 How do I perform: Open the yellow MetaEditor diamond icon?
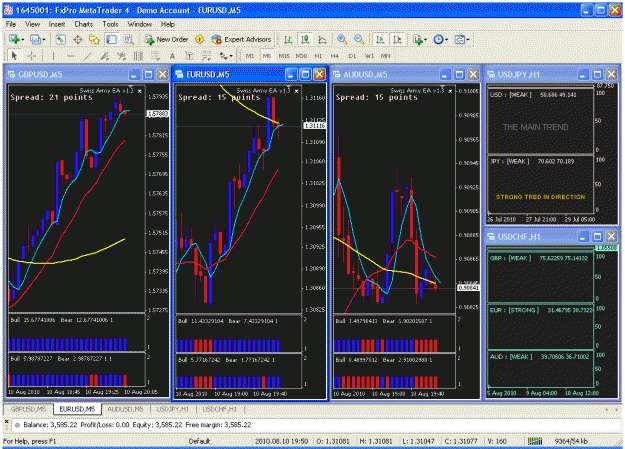(200, 39)
